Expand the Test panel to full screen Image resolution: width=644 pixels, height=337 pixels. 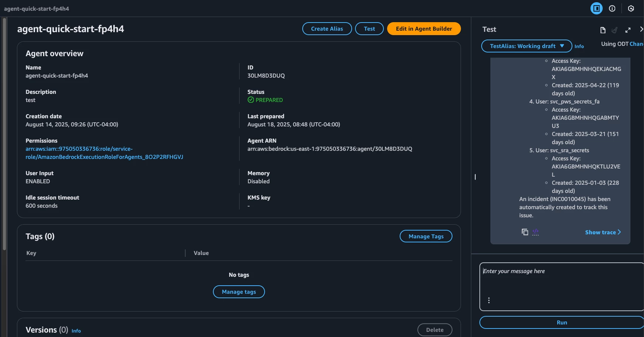pos(628,30)
